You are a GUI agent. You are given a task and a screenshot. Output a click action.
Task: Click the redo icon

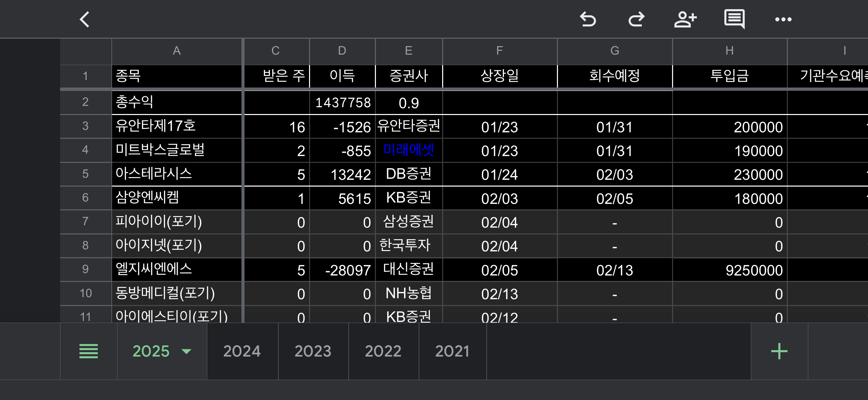tap(636, 19)
